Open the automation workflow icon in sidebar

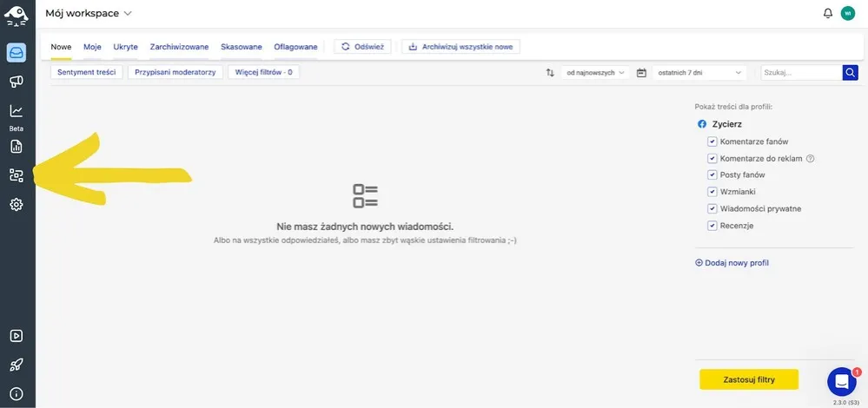click(16, 176)
